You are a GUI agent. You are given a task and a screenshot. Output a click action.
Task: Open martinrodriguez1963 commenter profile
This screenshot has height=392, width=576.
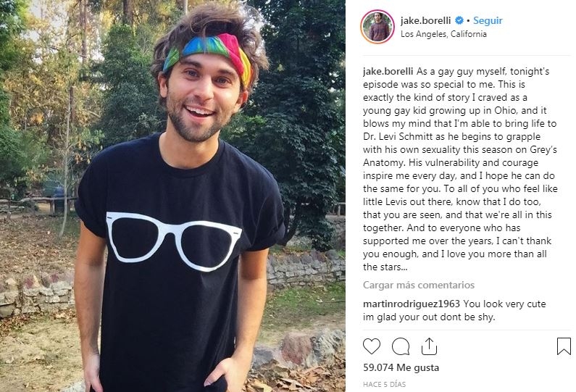(411, 304)
